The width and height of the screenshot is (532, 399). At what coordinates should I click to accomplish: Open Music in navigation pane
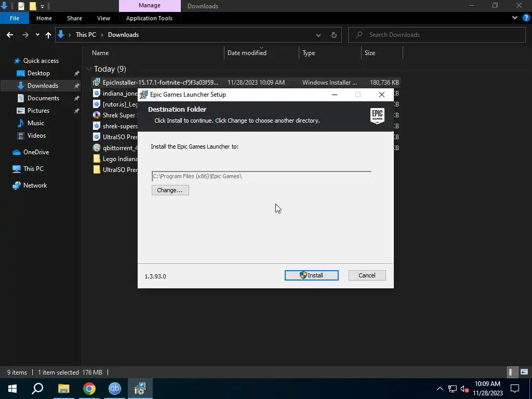click(36, 123)
